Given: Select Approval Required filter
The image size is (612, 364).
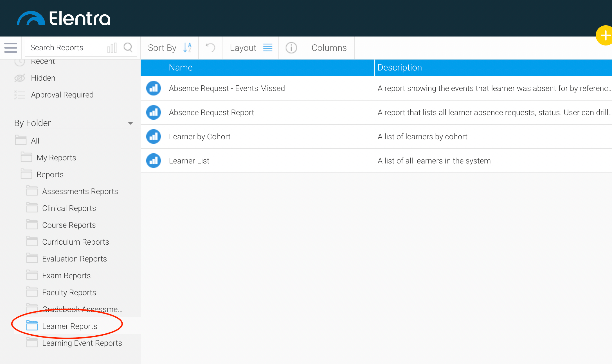Looking at the screenshot, I should [62, 95].
